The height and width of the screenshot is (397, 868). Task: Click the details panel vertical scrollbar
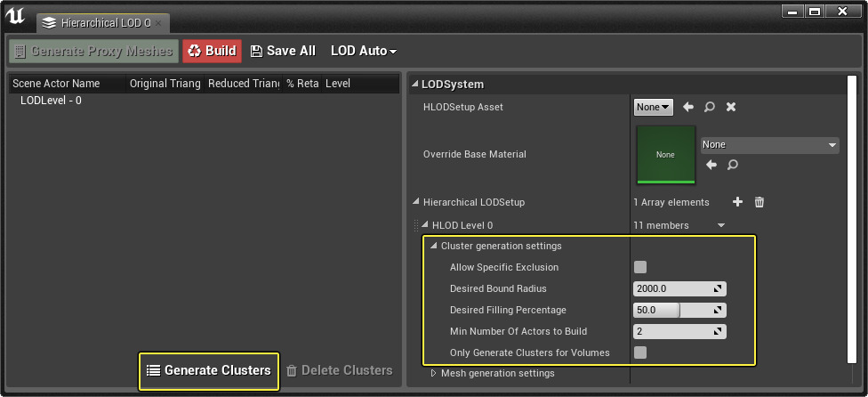pyautogui.click(x=851, y=220)
